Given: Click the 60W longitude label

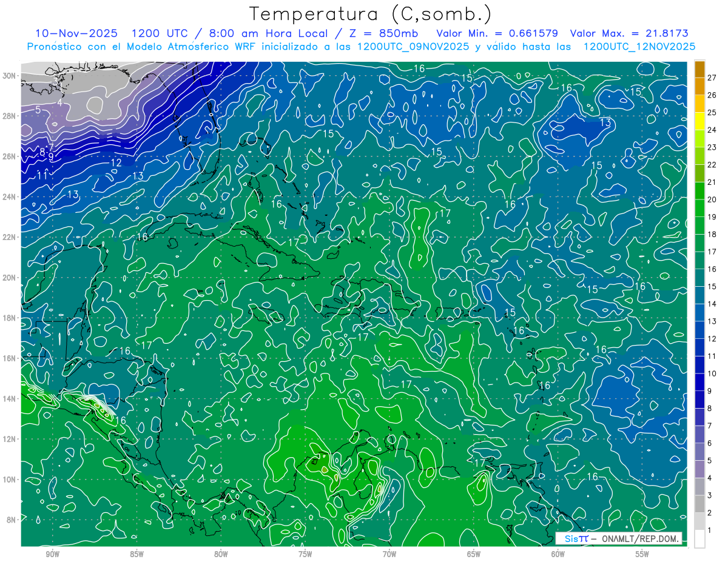Looking at the screenshot, I should tap(558, 554).
